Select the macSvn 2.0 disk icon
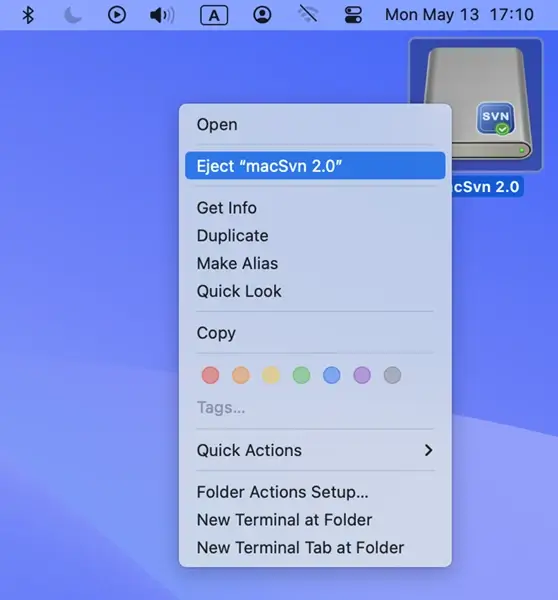Screen dimensions: 558x600 (x=476, y=104)
